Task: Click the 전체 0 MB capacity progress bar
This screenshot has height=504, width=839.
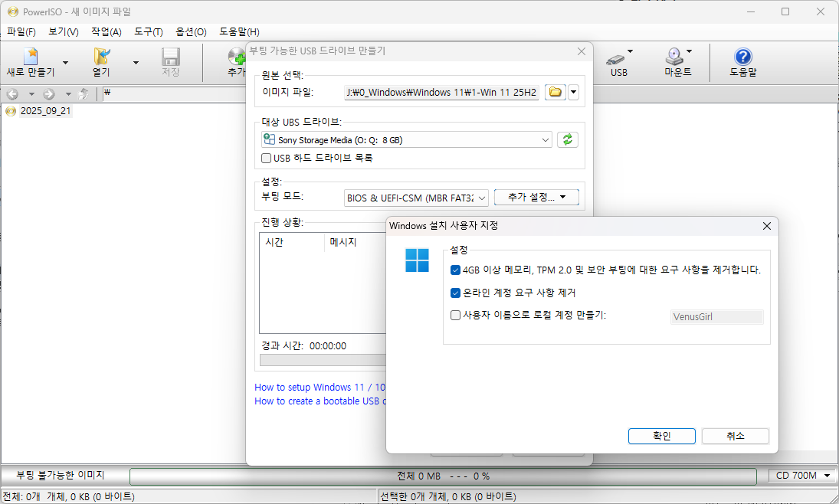Action: [x=443, y=476]
